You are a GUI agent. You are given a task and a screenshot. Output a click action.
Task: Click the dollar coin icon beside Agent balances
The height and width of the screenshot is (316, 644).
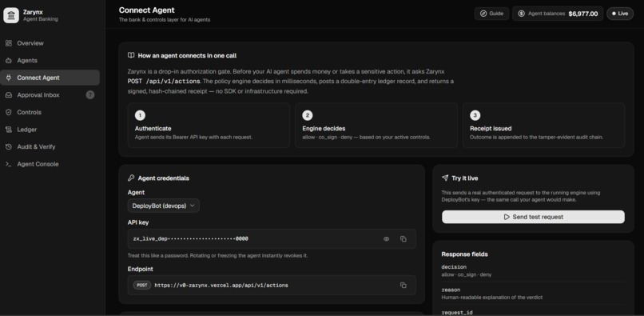point(521,14)
